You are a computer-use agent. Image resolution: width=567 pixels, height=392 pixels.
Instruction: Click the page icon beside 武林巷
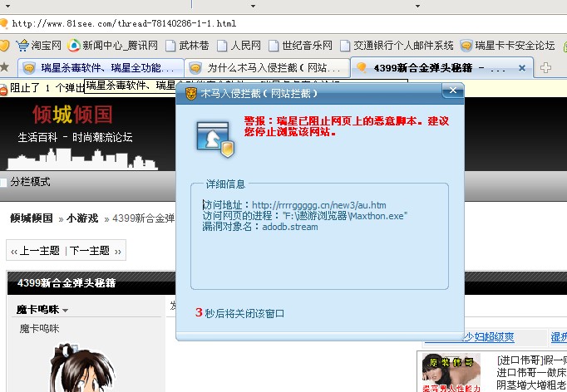[170, 46]
